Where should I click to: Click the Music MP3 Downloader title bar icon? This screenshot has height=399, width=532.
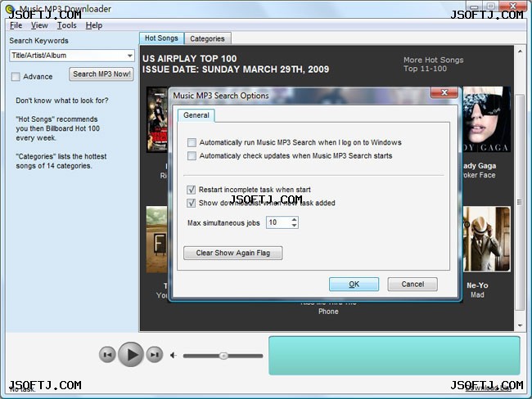[x=11, y=9]
